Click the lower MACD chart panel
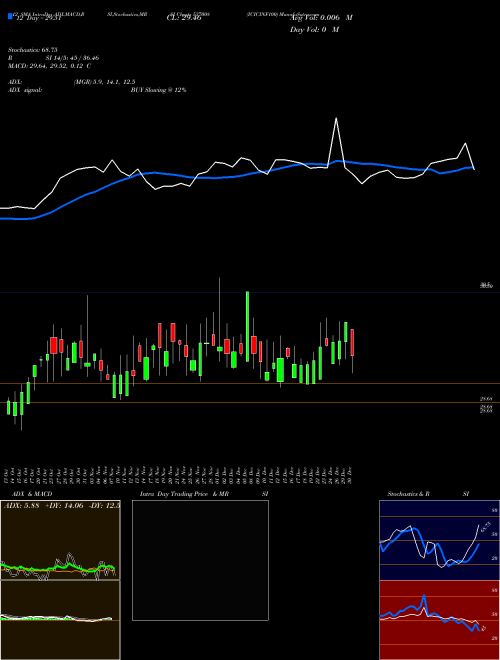 [60, 620]
